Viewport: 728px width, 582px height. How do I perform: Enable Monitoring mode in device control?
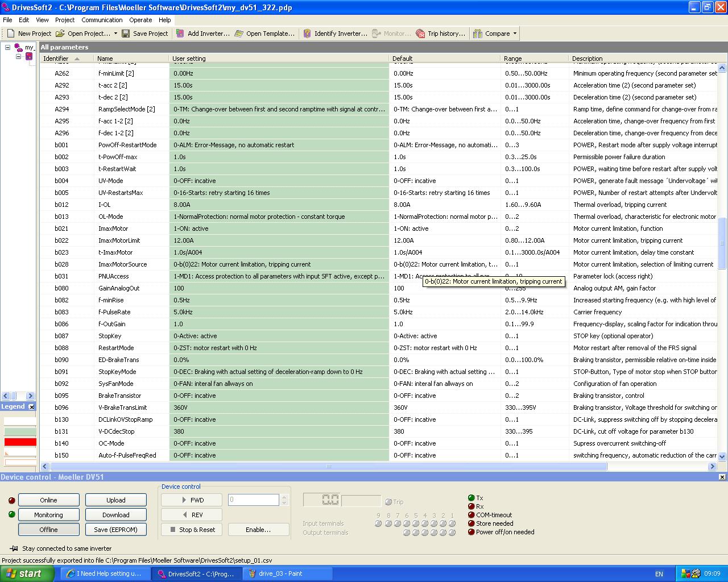pos(48,515)
